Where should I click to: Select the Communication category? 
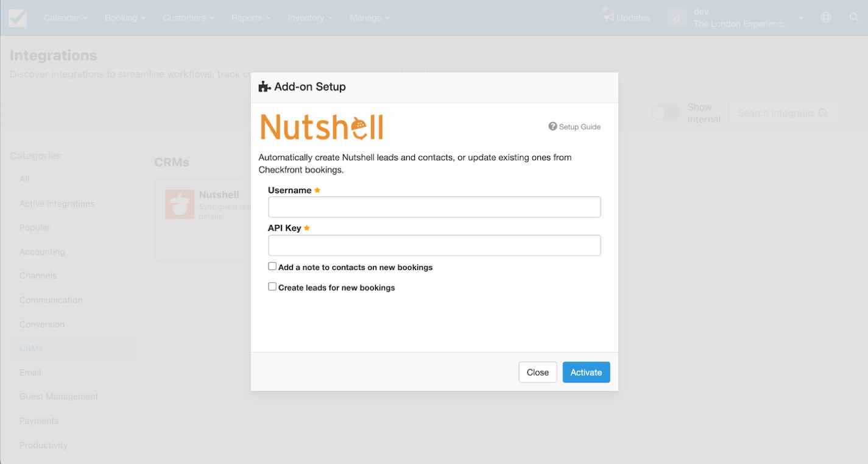point(51,300)
